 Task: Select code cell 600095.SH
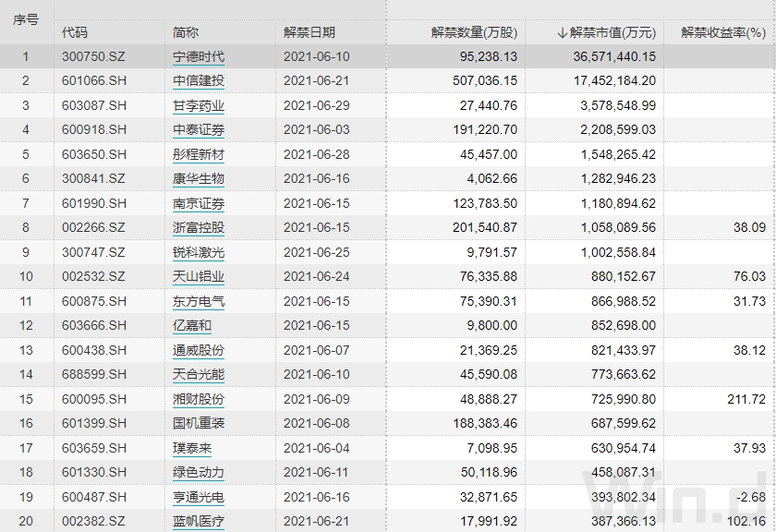[x=94, y=399]
